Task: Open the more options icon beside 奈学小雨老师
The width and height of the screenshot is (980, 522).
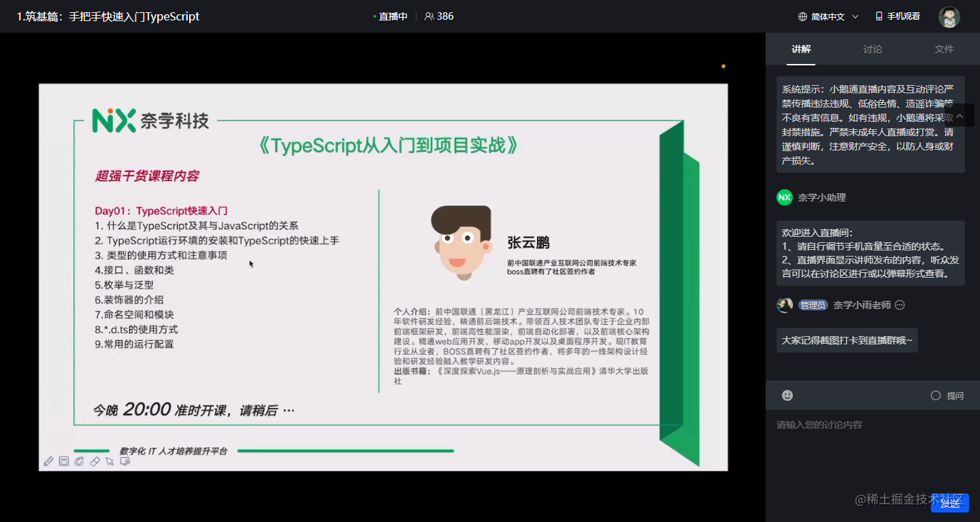Action: 900,305
